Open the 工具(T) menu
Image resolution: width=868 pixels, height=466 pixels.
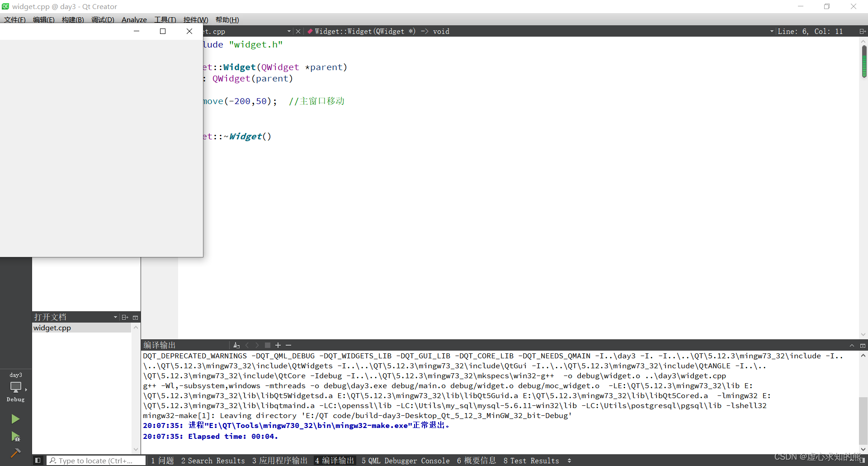click(165, 19)
